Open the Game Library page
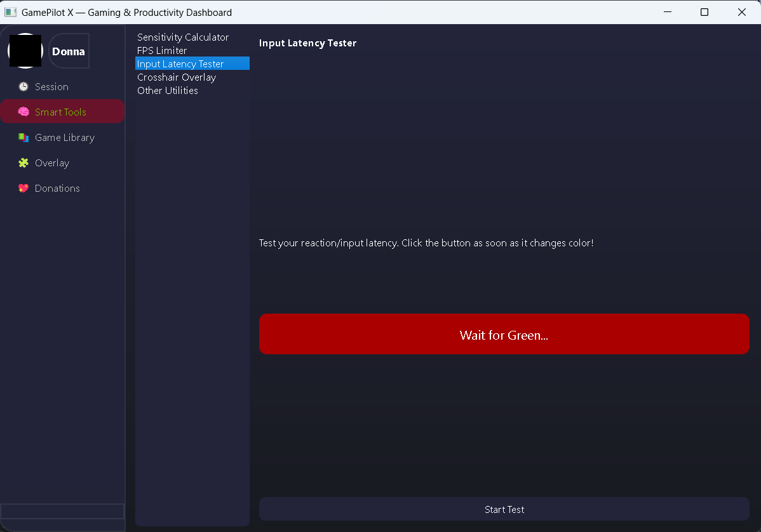The width and height of the screenshot is (761, 532). click(64, 138)
